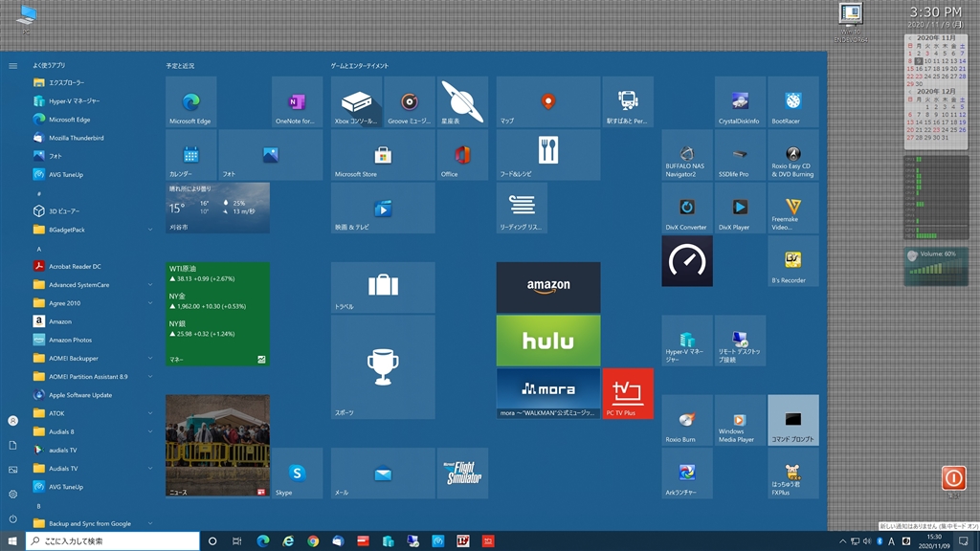Open the Food & Recipes (フード&レシピ) tile
This screenshot has width=980, height=551.
(548, 155)
